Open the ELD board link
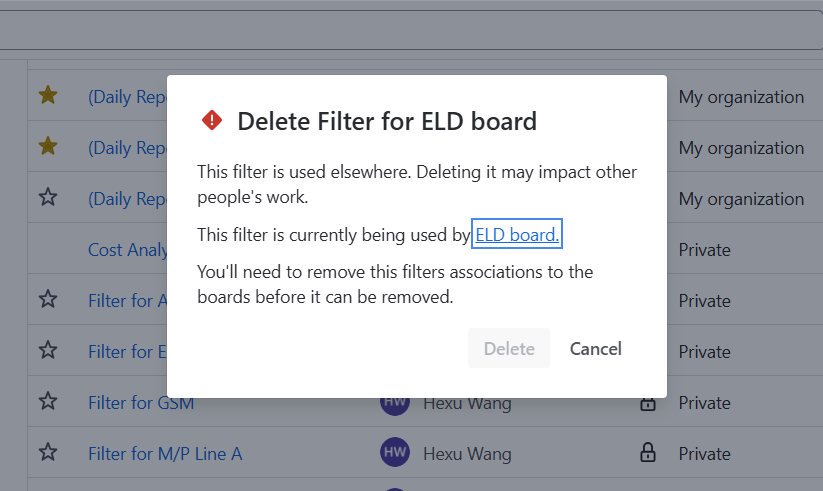The width and height of the screenshot is (823, 491). point(517,235)
